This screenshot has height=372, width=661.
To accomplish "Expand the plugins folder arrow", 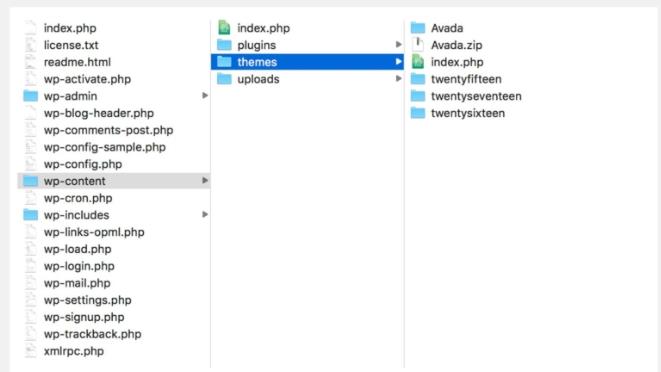I will 398,44.
